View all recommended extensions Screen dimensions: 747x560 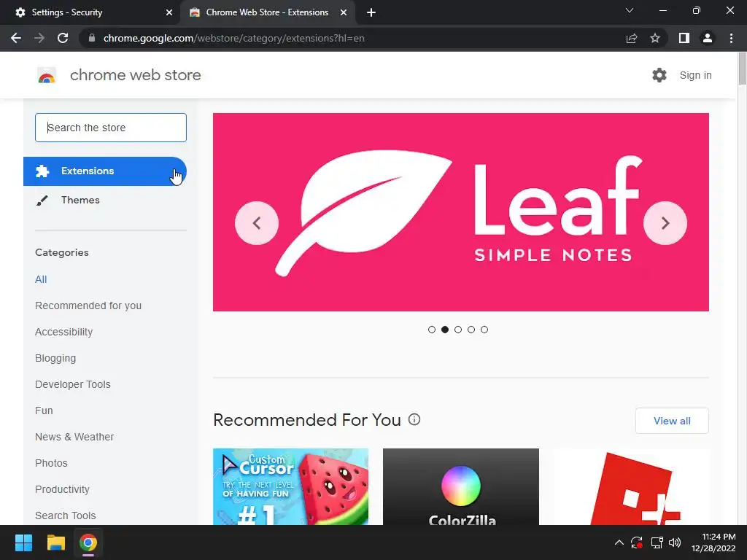point(672,421)
